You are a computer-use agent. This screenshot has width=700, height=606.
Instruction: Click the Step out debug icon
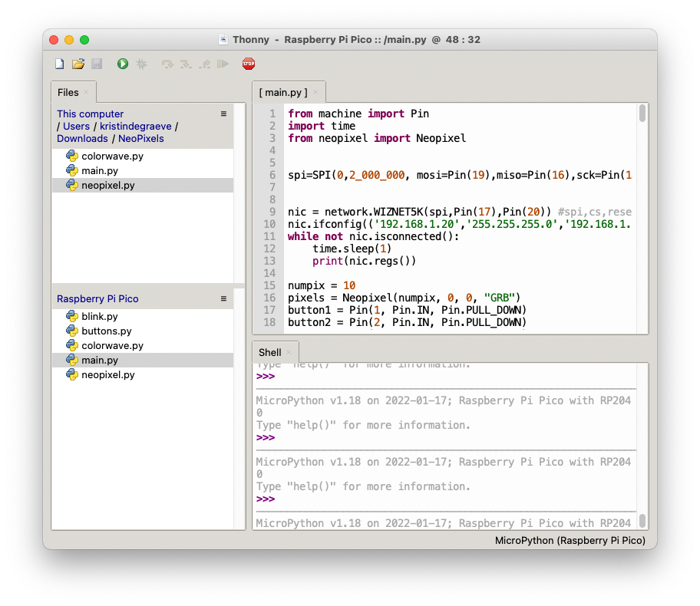pyautogui.click(x=204, y=64)
